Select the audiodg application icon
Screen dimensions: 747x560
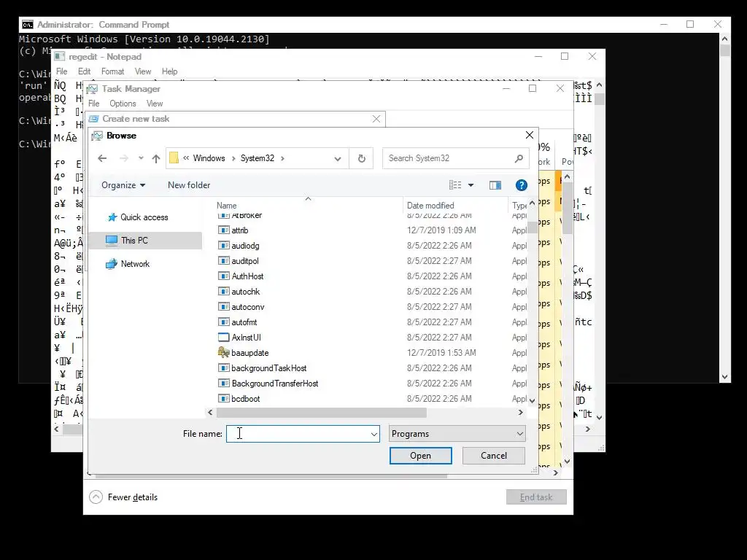(223, 246)
